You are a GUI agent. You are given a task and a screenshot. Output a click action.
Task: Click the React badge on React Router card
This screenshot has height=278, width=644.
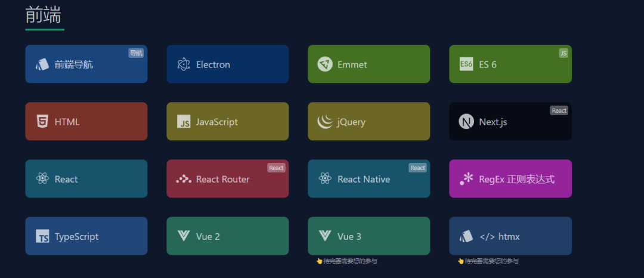(277, 168)
